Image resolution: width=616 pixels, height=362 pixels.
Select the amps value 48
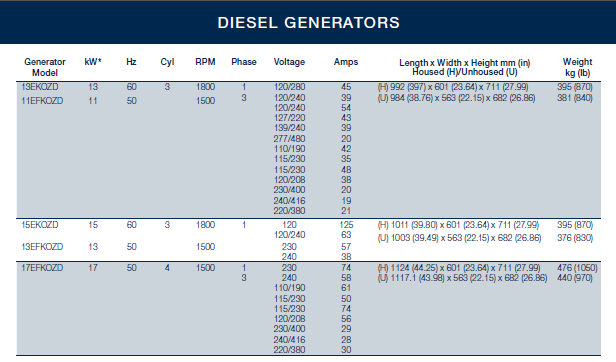pos(346,170)
